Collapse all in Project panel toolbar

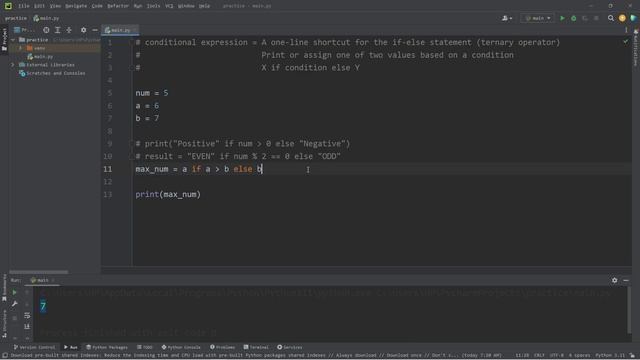(69, 30)
